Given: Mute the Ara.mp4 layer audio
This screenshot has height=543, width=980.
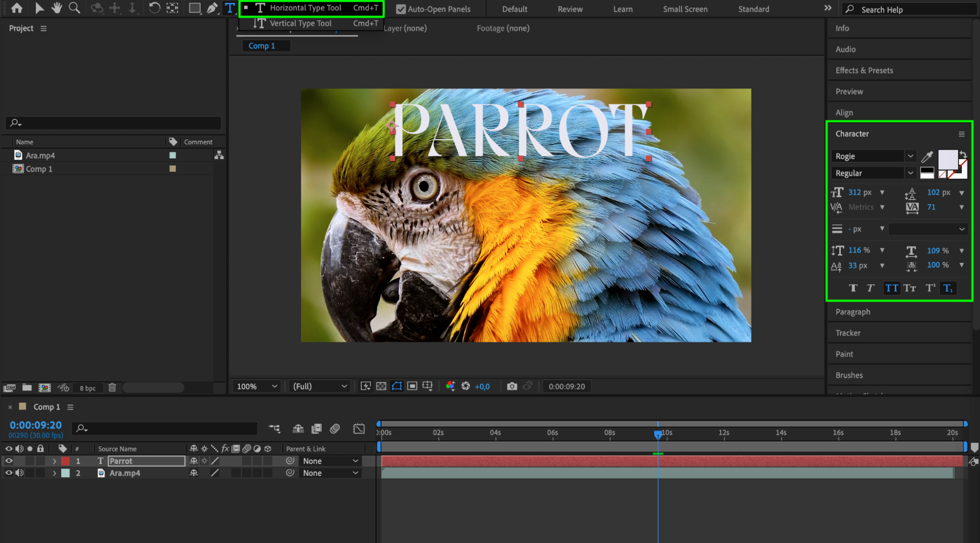Looking at the screenshot, I should [x=20, y=473].
